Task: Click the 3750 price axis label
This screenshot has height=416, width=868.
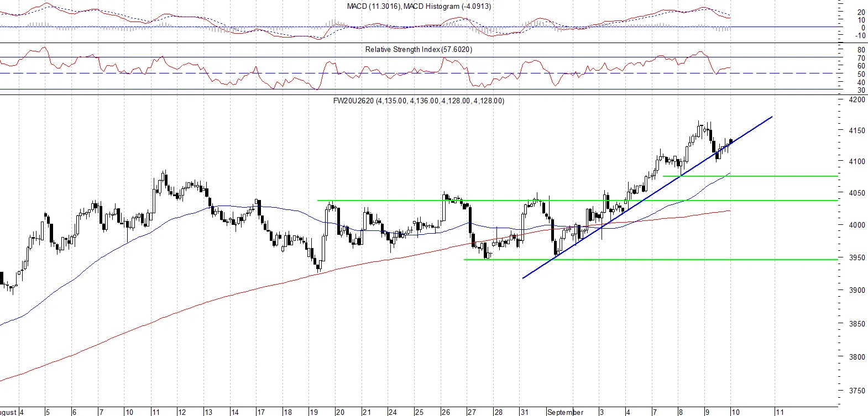Action: (x=857, y=391)
